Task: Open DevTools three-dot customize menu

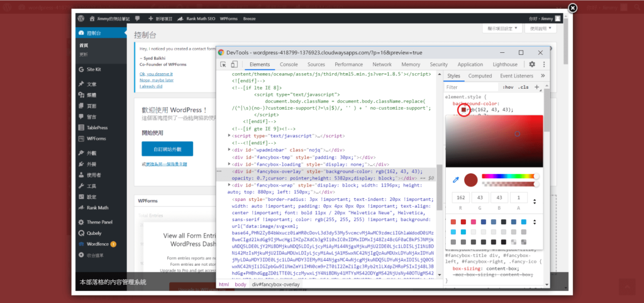Action: click(544, 64)
